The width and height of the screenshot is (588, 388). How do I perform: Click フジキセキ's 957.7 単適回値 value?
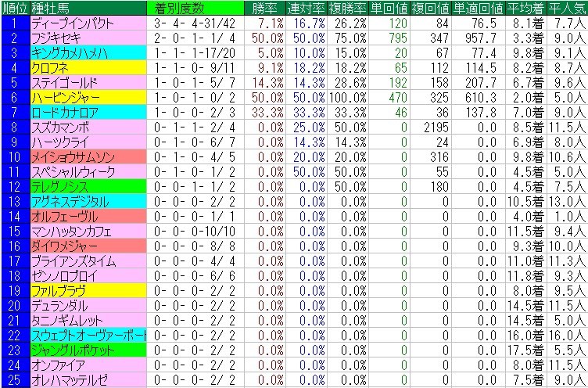480,38
